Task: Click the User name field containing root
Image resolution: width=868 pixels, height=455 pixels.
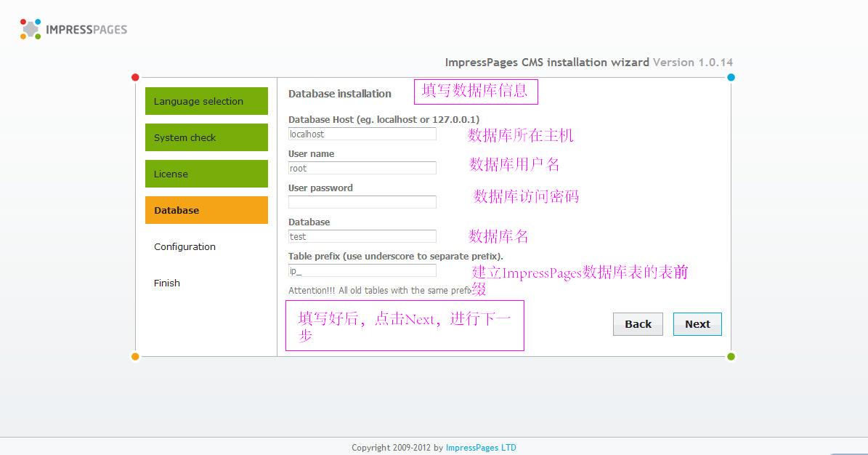Action: pyautogui.click(x=362, y=168)
